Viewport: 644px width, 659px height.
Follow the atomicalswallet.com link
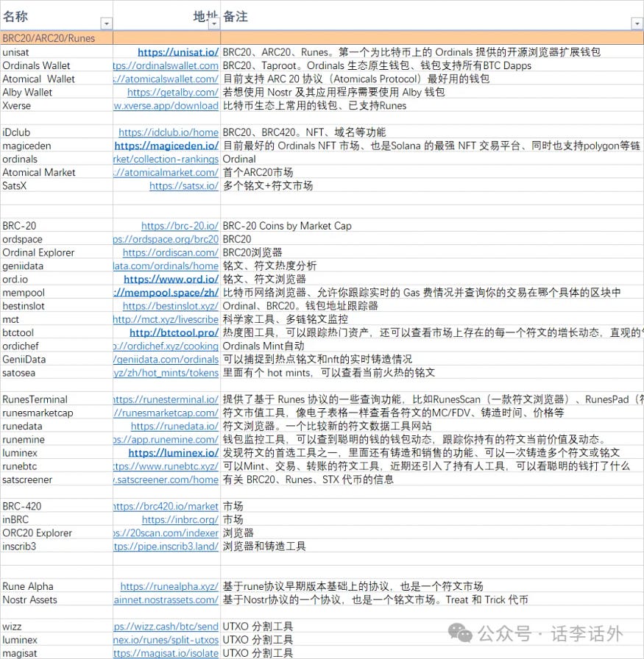coord(166,79)
